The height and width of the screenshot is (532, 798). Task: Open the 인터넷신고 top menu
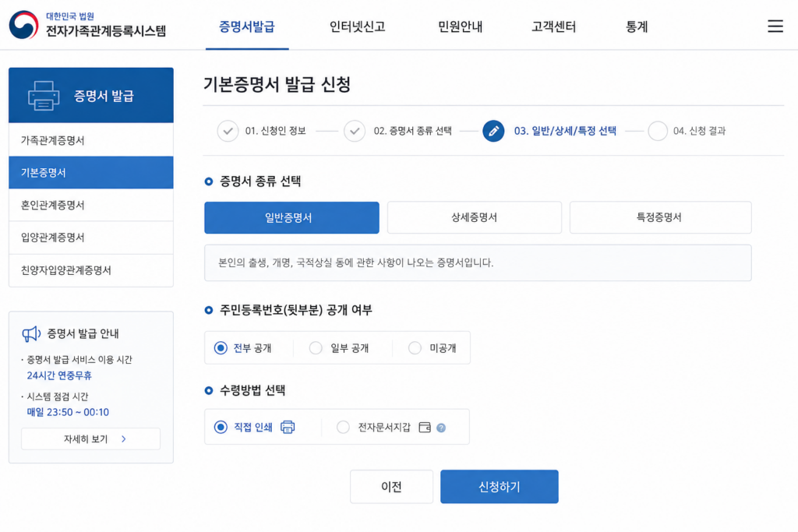coord(357,26)
